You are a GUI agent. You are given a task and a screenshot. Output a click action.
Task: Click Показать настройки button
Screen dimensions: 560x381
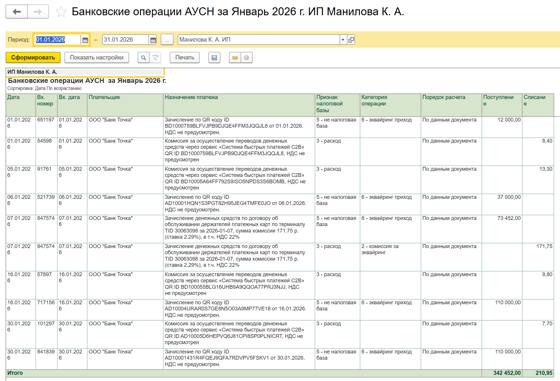tap(96, 57)
